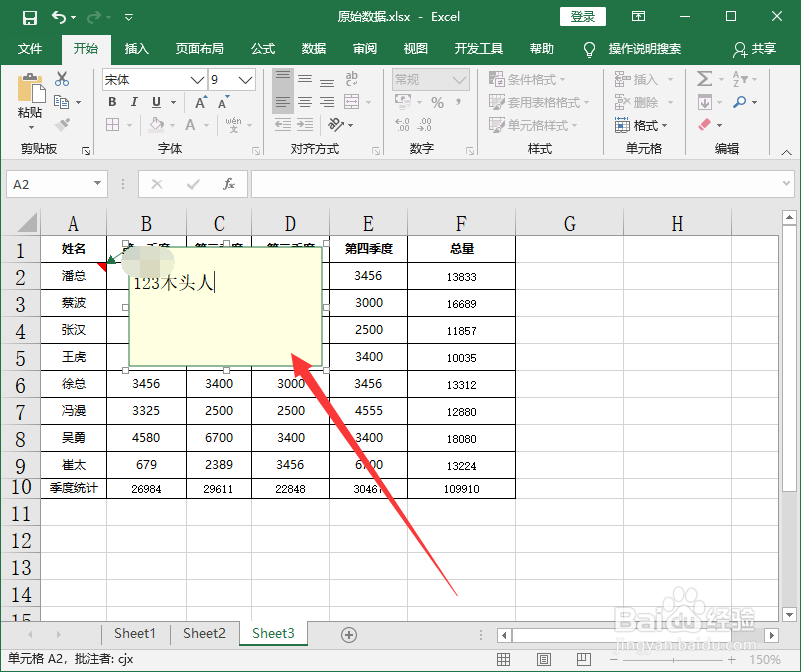
Task: Toggle Align Right
Action: (327, 102)
